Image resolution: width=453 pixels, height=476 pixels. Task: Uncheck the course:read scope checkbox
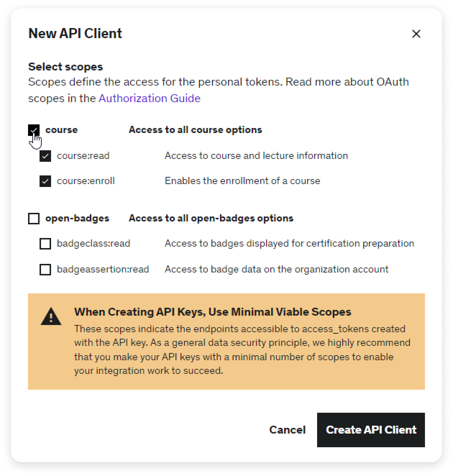click(x=45, y=156)
